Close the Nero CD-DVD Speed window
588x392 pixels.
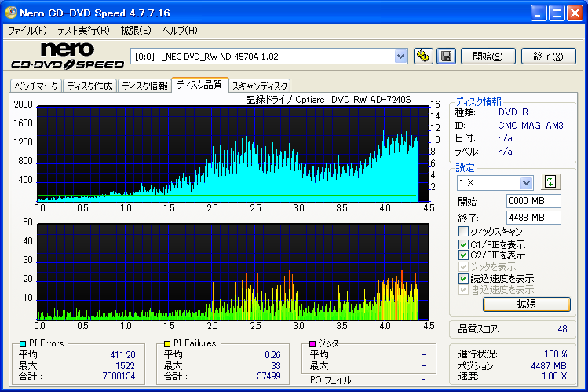coord(575,13)
